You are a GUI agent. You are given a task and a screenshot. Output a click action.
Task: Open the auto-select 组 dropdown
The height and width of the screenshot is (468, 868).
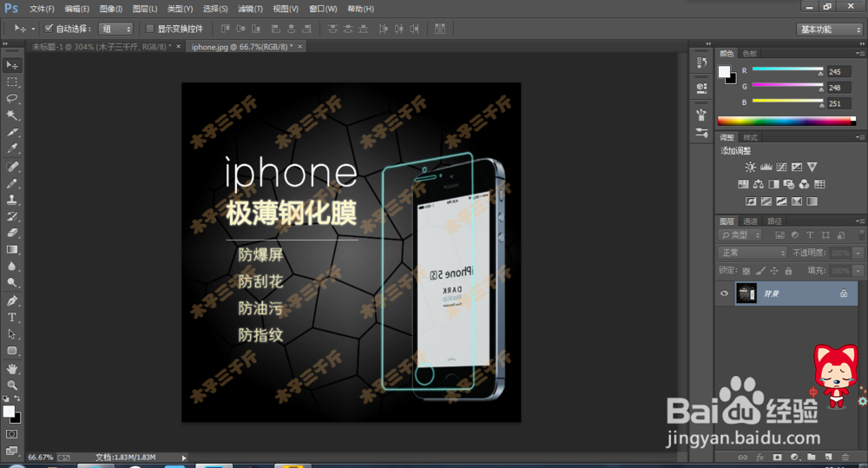(115, 29)
